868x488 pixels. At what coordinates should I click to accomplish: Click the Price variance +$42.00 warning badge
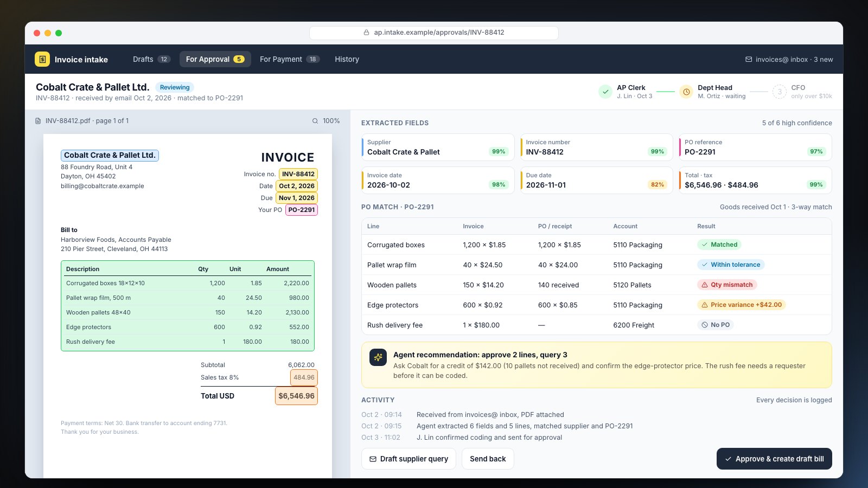tap(742, 305)
